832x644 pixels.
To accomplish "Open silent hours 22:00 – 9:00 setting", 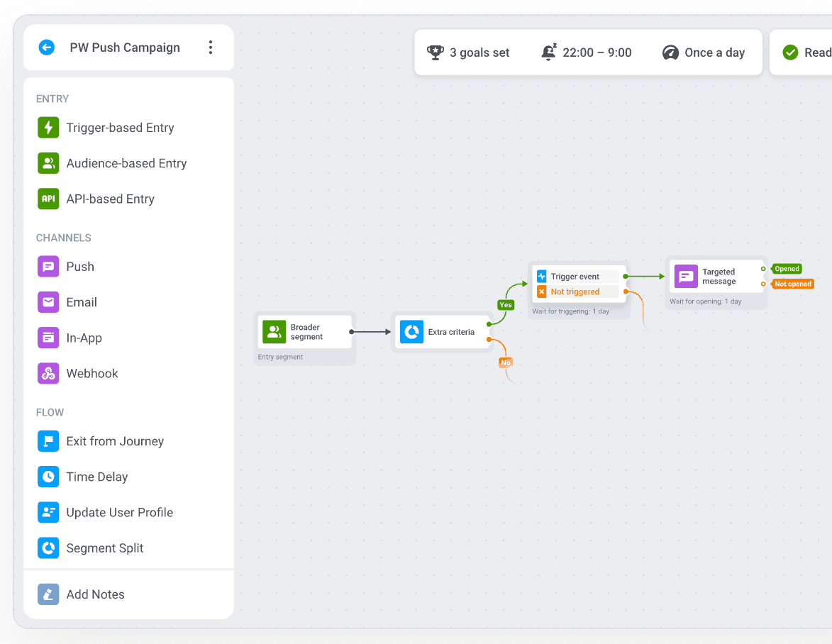I will point(586,52).
